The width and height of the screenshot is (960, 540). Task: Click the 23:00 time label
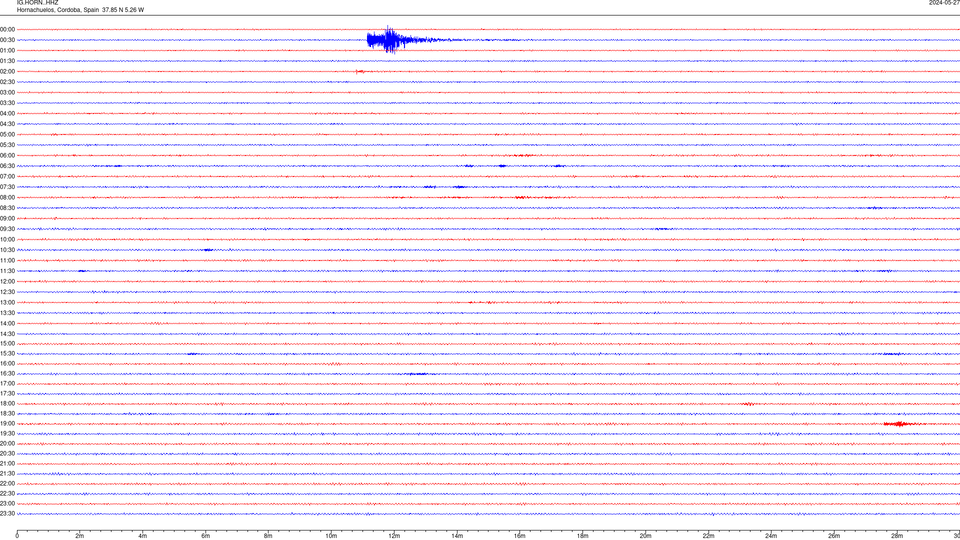[x=7, y=504]
